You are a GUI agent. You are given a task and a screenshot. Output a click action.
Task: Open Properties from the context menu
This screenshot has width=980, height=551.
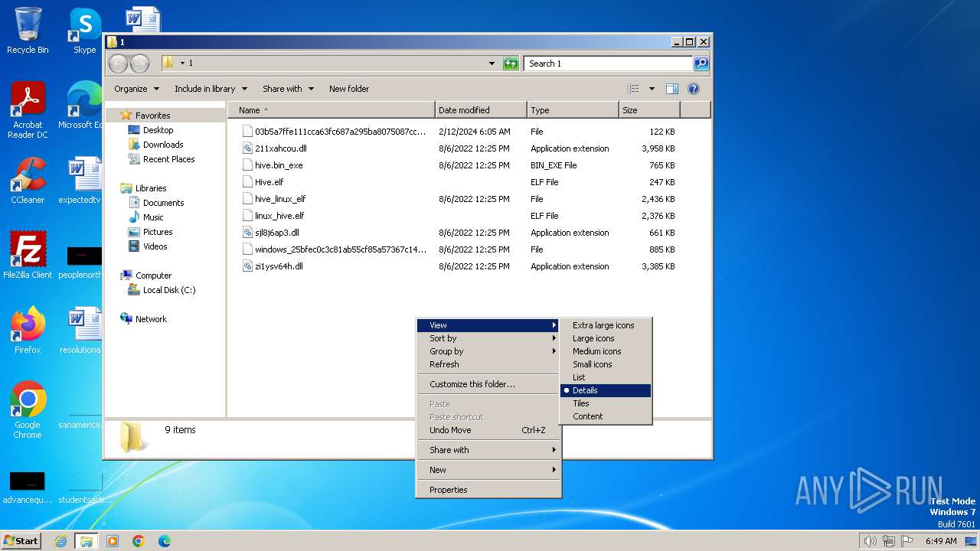[x=488, y=490]
